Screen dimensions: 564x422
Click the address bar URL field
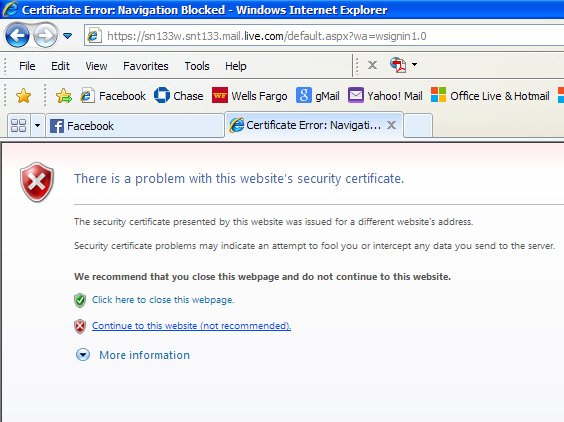pos(324,36)
